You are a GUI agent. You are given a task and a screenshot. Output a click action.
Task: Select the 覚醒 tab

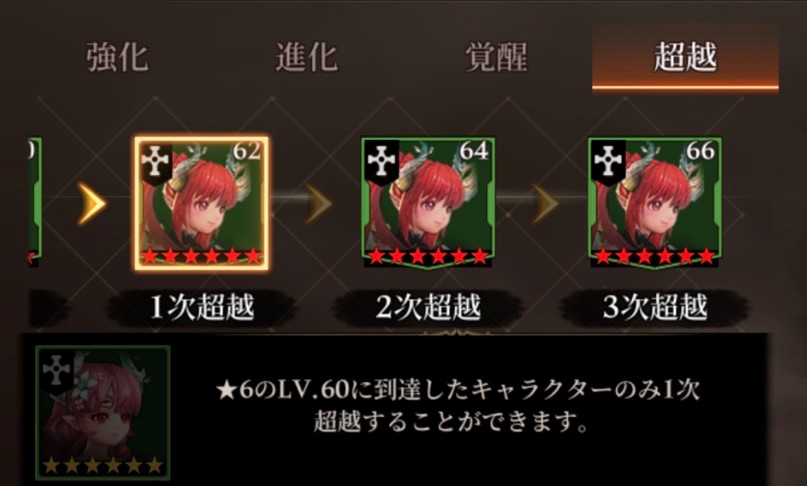(496, 57)
